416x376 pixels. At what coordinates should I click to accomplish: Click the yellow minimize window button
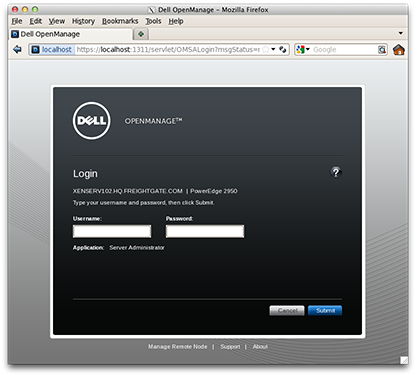[25, 9]
